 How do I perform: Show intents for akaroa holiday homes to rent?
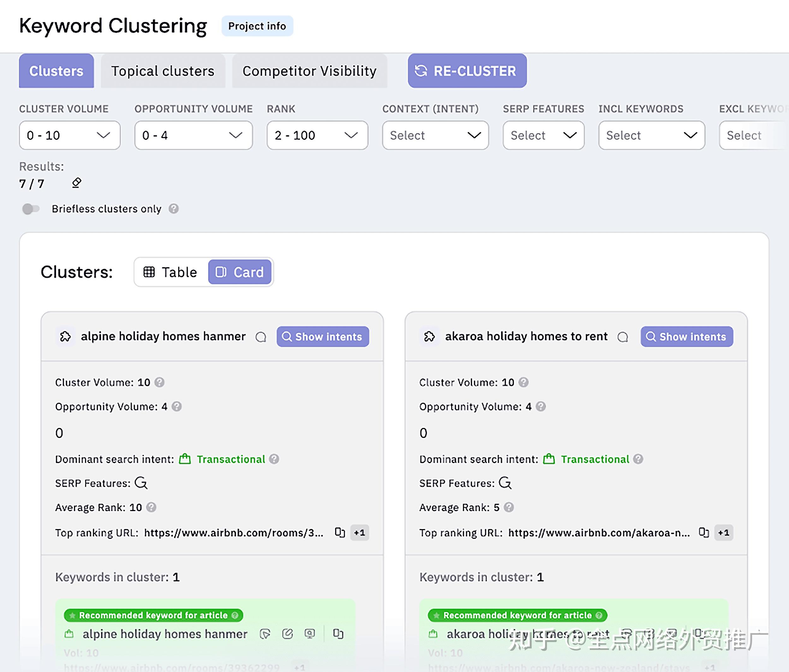coord(686,337)
